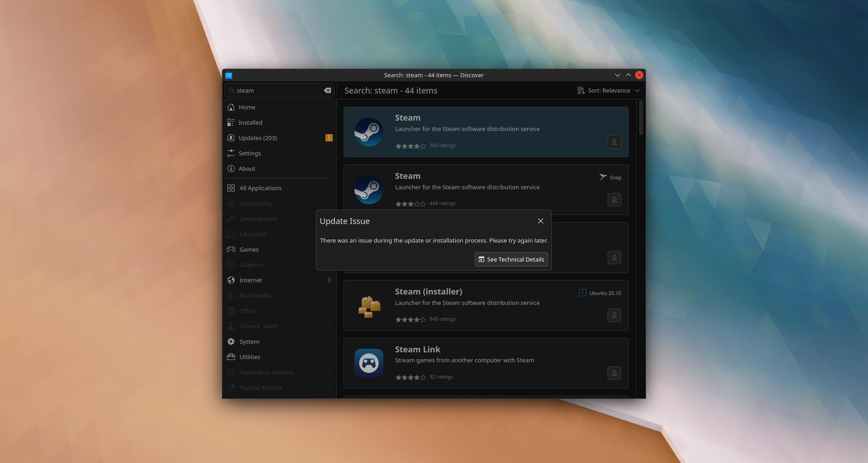Select All Applications category
The width and height of the screenshot is (868, 463).
click(x=279, y=188)
